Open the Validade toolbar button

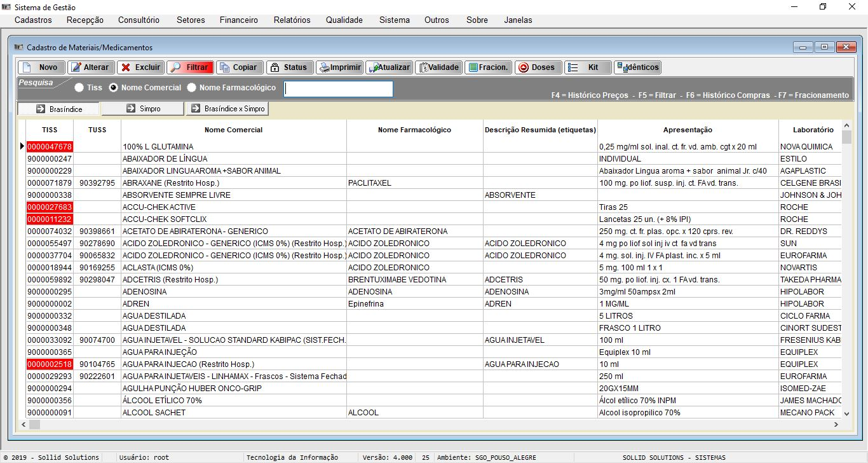(438, 67)
